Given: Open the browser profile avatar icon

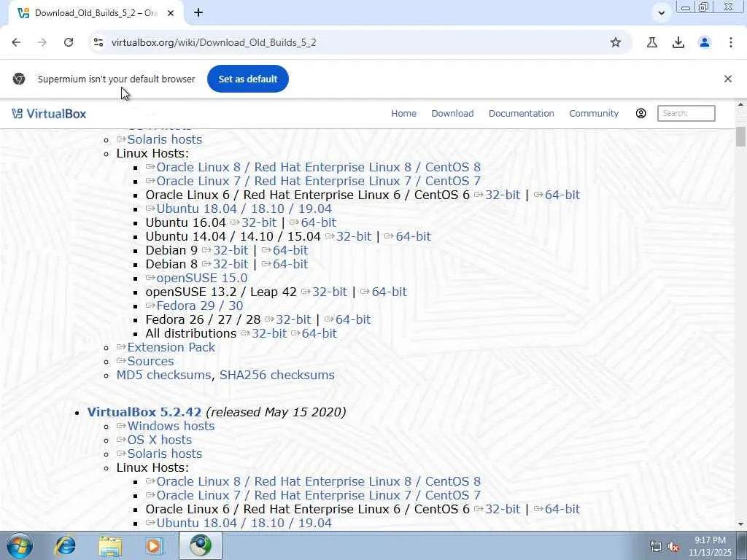Looking at the screenshot, I should (705, 42).
